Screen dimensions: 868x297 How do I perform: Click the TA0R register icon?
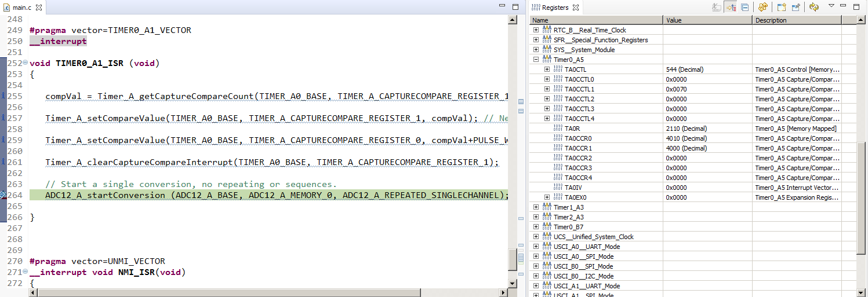click(558, 129)
